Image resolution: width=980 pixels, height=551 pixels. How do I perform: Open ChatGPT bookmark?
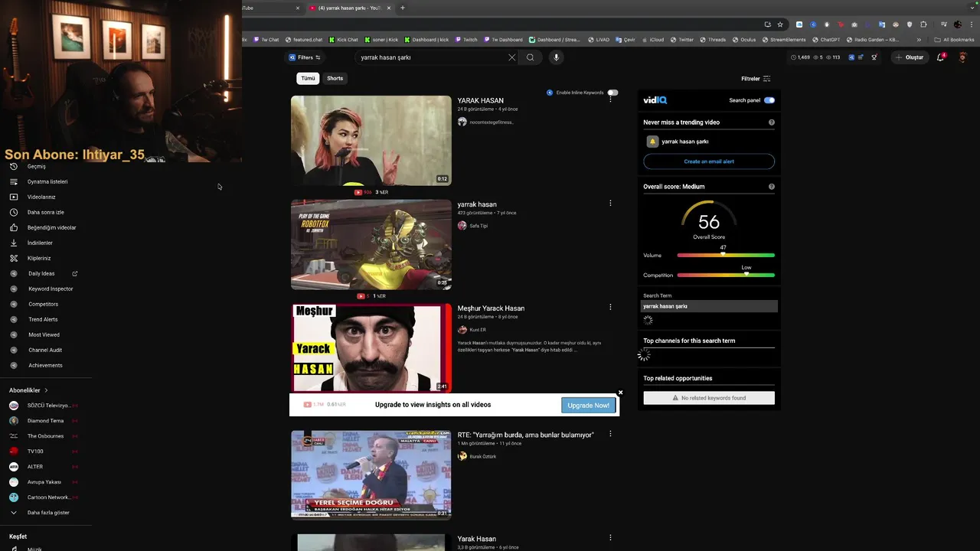tap(826, 40)
